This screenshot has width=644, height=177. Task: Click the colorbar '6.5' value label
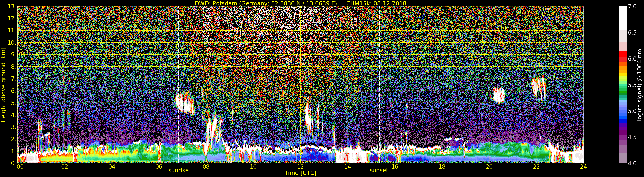pos(632,33)
